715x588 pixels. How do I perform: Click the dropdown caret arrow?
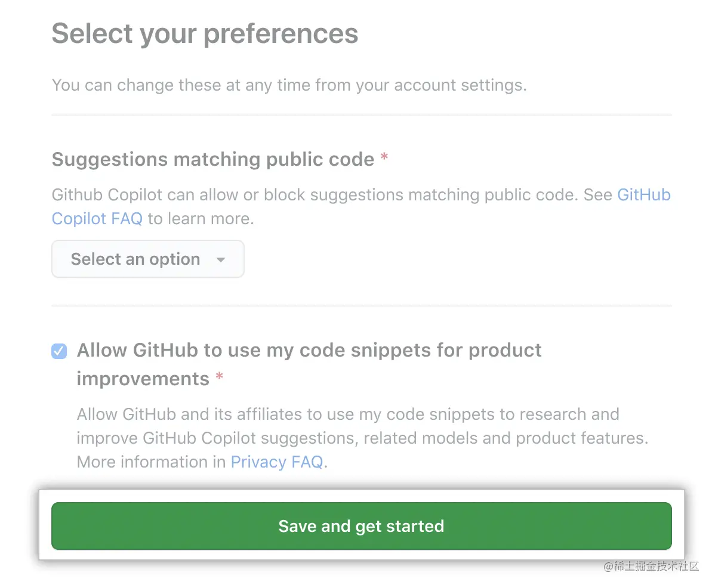coord(221,260)
